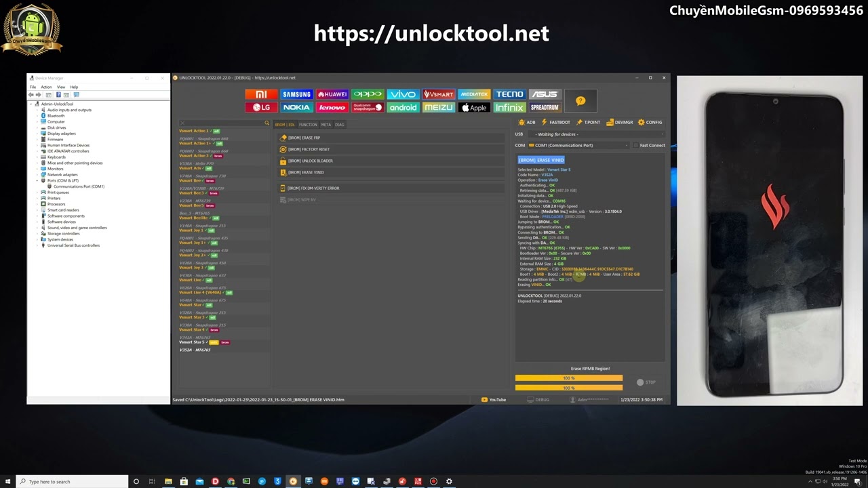Select the Samsung brand logo

(x=296, y=94)
